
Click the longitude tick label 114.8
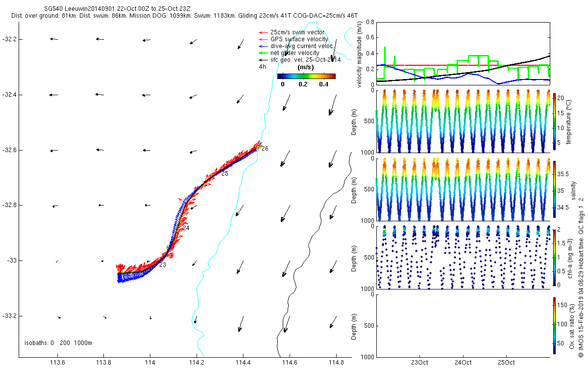336,363
